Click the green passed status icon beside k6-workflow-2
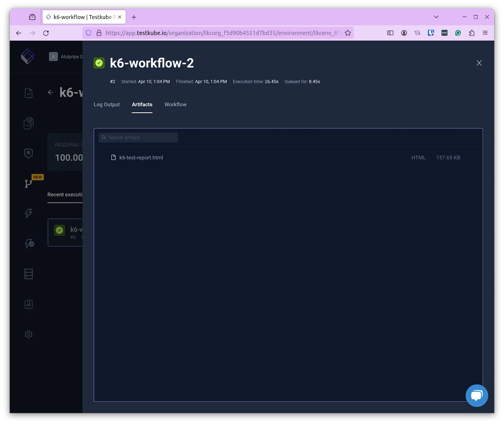Viewport: 504px width, 424px height. pos(99,63)
